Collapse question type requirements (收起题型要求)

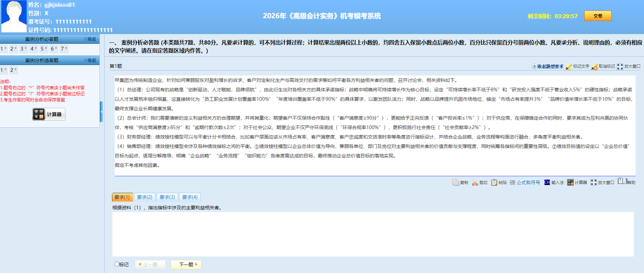tap(548, 66)
